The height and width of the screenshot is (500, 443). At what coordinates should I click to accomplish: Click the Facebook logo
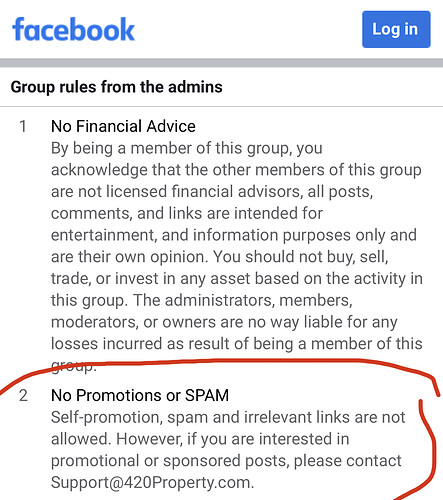click(73, 29)
